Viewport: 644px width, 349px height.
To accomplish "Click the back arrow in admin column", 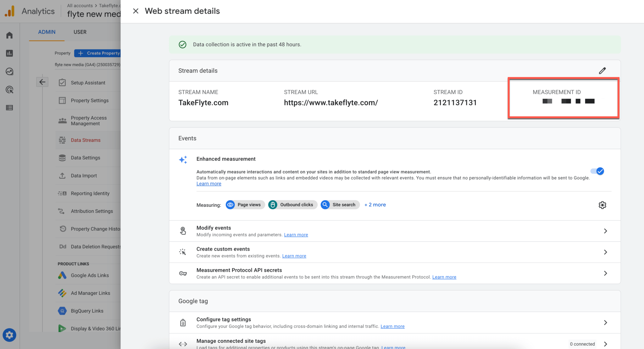I will pos(42,82).
